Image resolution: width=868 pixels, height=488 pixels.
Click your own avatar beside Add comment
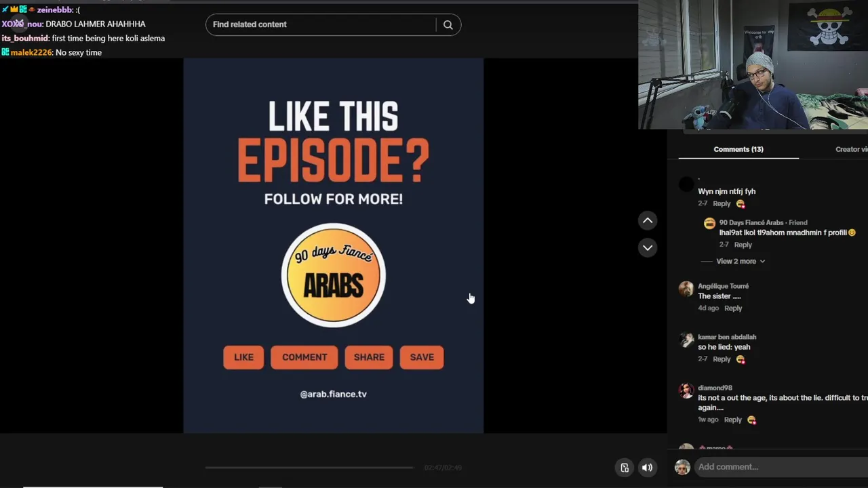pyautogui.click(x=682, y=467)
